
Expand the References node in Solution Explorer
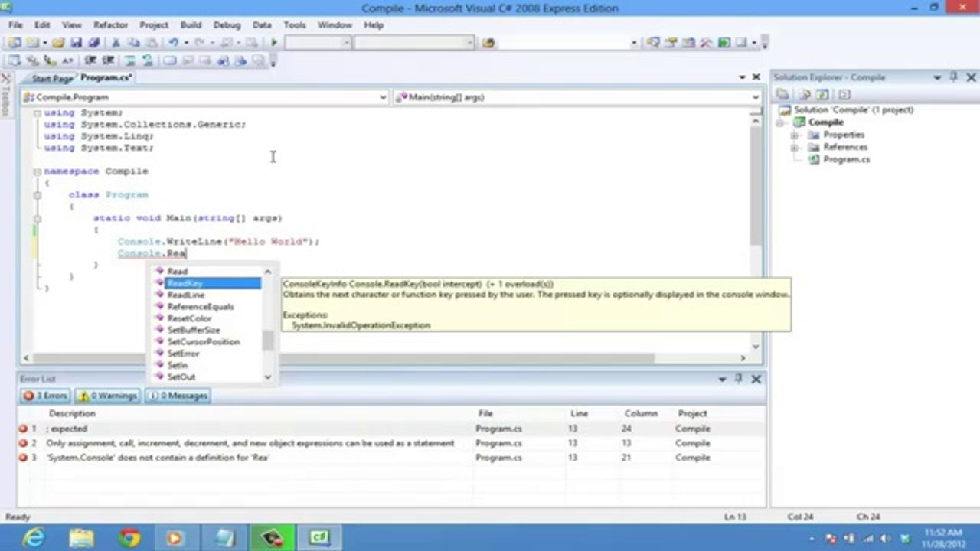tap(795, 147)
